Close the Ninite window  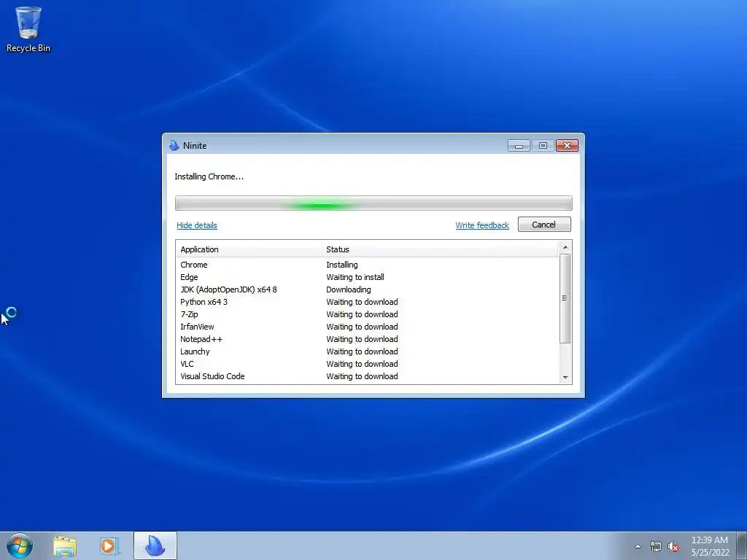[567, 146]
